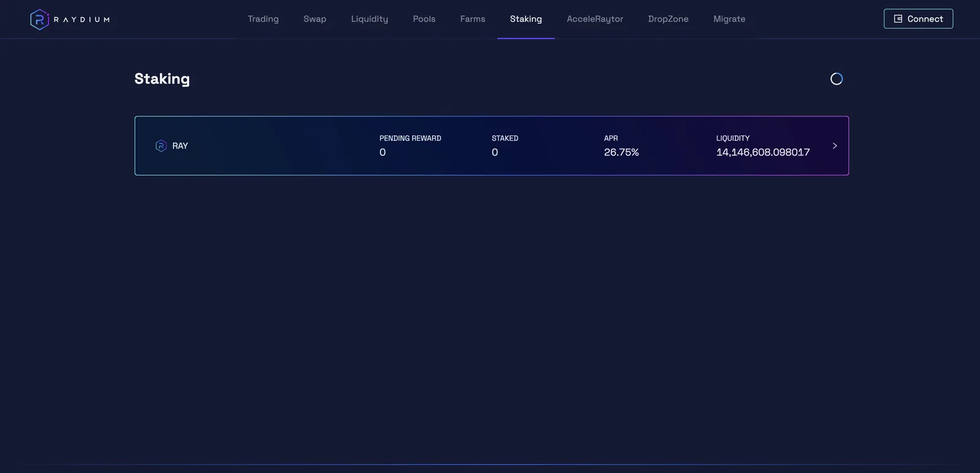Click the liquidity value 14,146,608.098017

763,152
